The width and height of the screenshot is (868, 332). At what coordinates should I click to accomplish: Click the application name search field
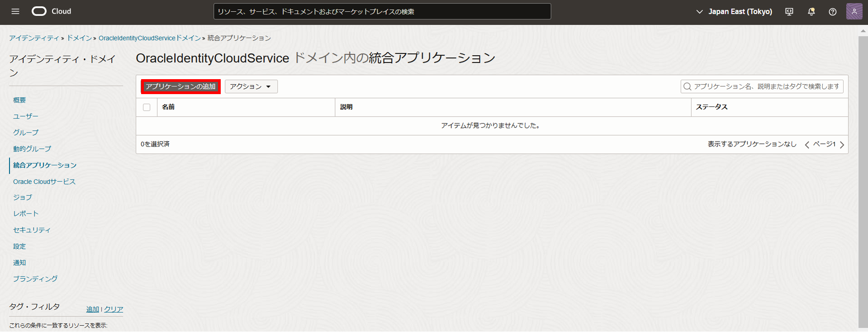tap(762, 86)
